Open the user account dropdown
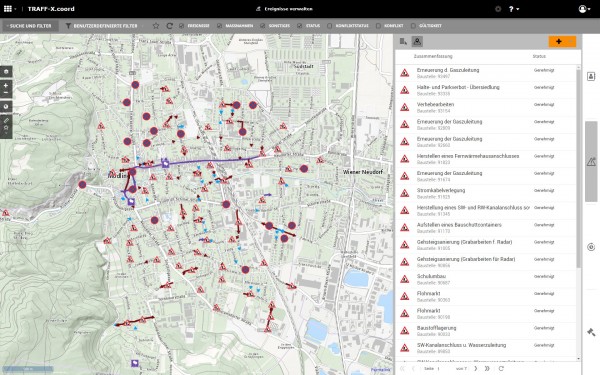The height and width of the screenshot is (375, 600). point(584,9)
